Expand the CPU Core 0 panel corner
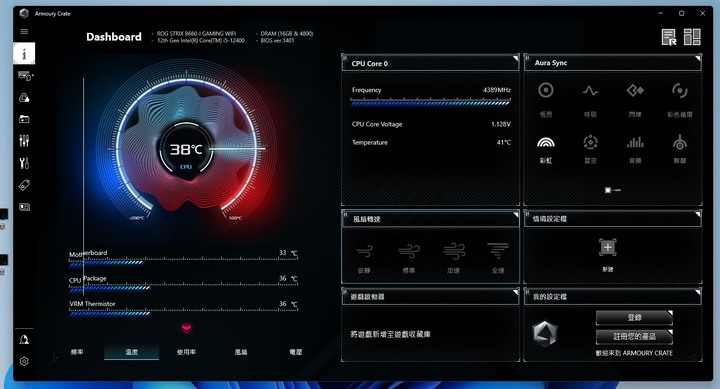 tap(515, 58)
